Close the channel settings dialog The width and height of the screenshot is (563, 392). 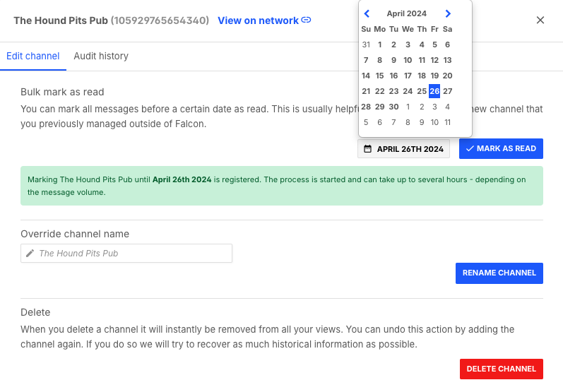[540, 20]
